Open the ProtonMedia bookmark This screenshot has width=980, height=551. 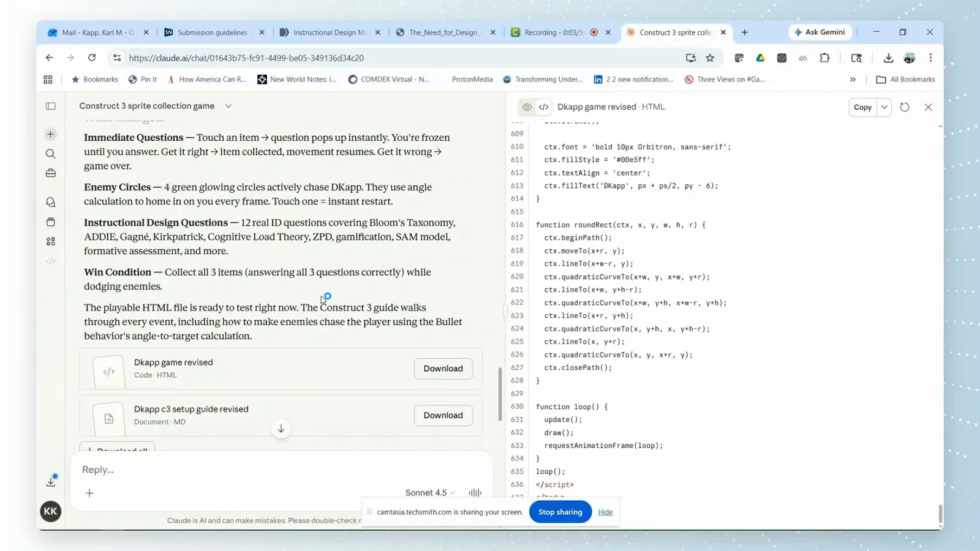click(472, 80)
